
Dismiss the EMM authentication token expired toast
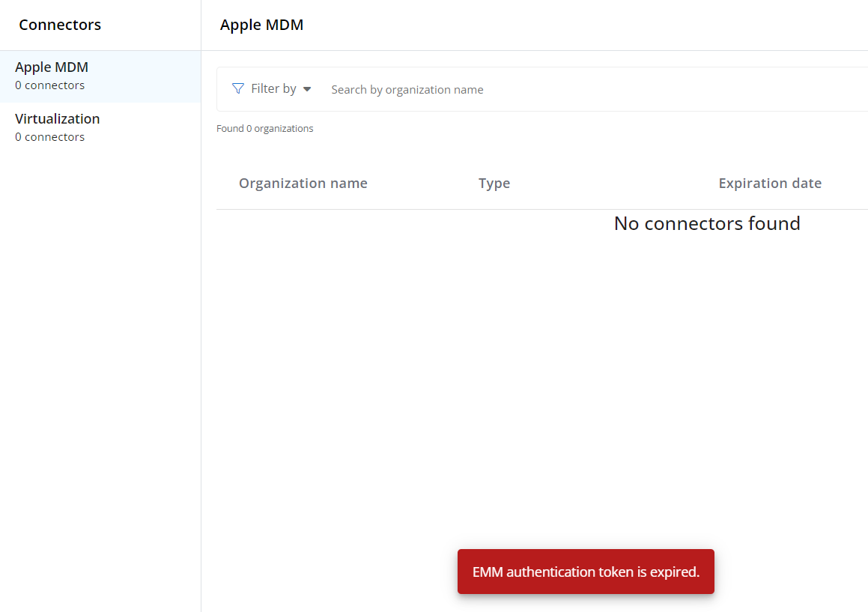(586, 572)
